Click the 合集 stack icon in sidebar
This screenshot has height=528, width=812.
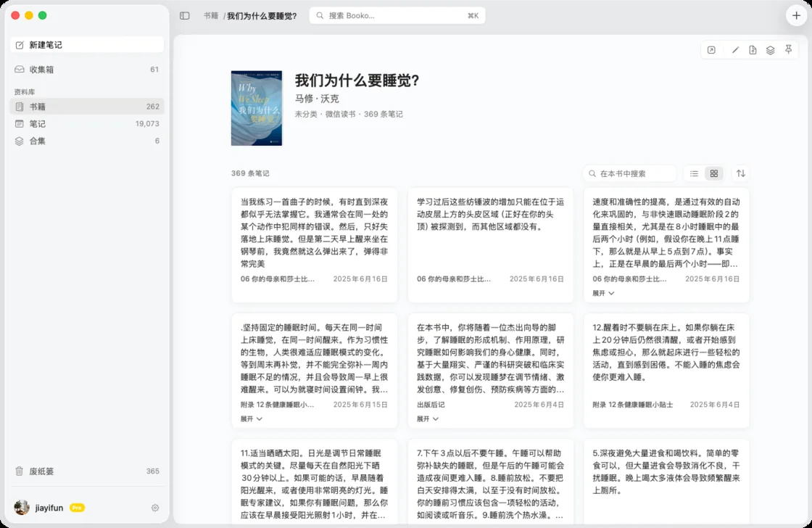pyautogui.click(x=20, y=141)
